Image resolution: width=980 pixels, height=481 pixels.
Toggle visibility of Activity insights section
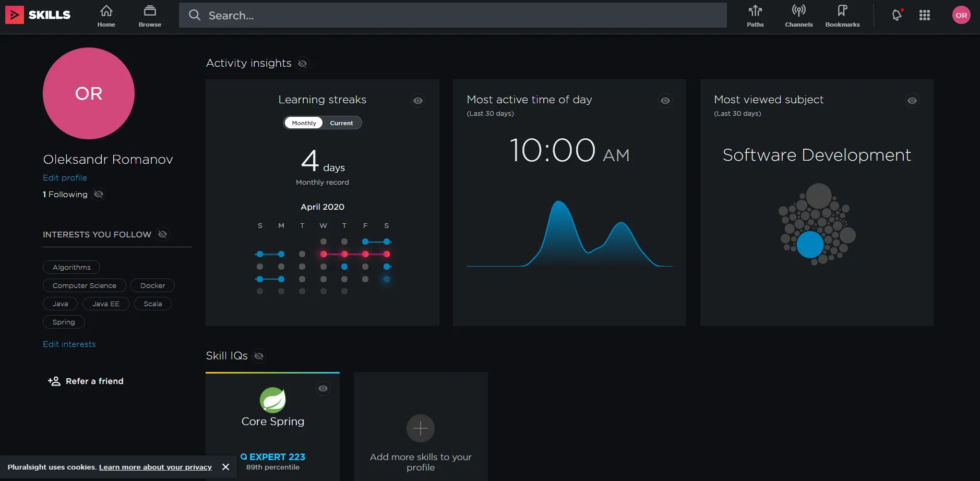[302, 64]
